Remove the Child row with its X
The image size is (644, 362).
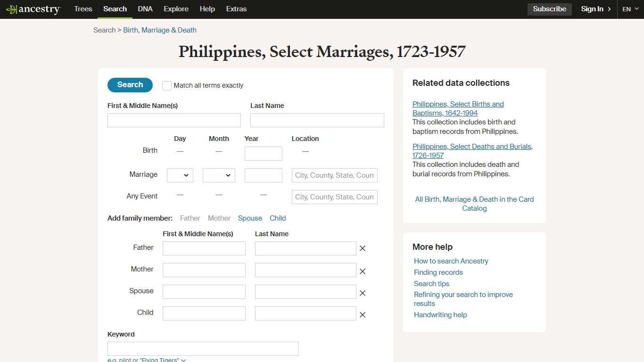pyautogui.click(x=363, y=315)
